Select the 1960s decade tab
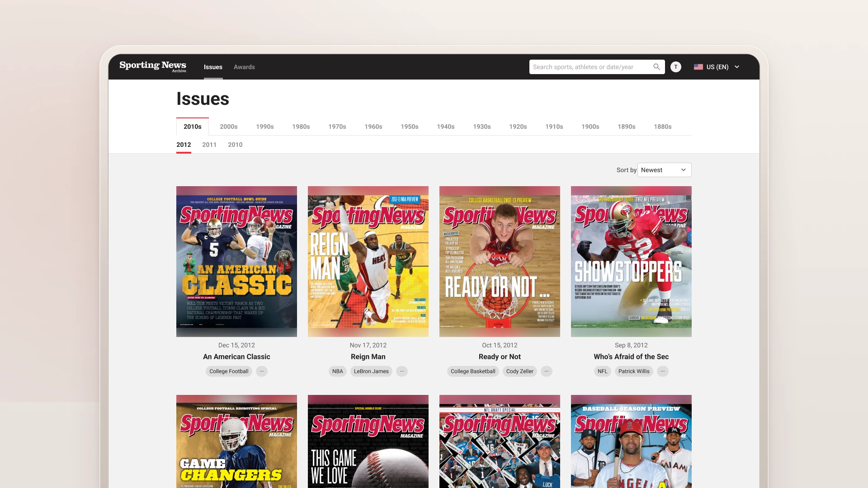The image size is (868, 488). (x=373, y=127)
